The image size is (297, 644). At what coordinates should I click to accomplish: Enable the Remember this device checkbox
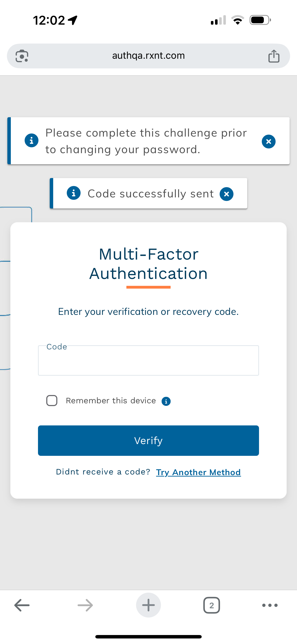pos(52,401)
